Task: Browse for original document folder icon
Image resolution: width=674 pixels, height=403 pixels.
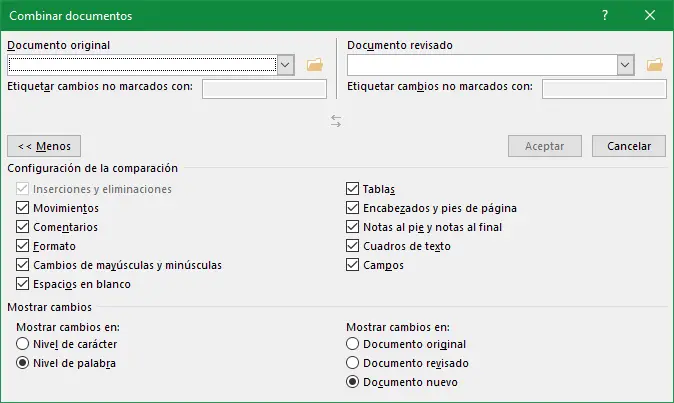Action: coord(315,65)
